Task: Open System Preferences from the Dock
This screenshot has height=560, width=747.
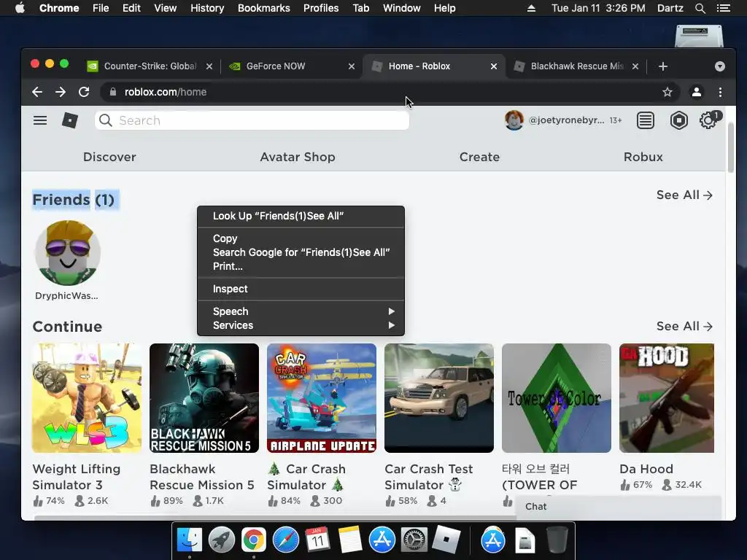Action: (414, 540)
